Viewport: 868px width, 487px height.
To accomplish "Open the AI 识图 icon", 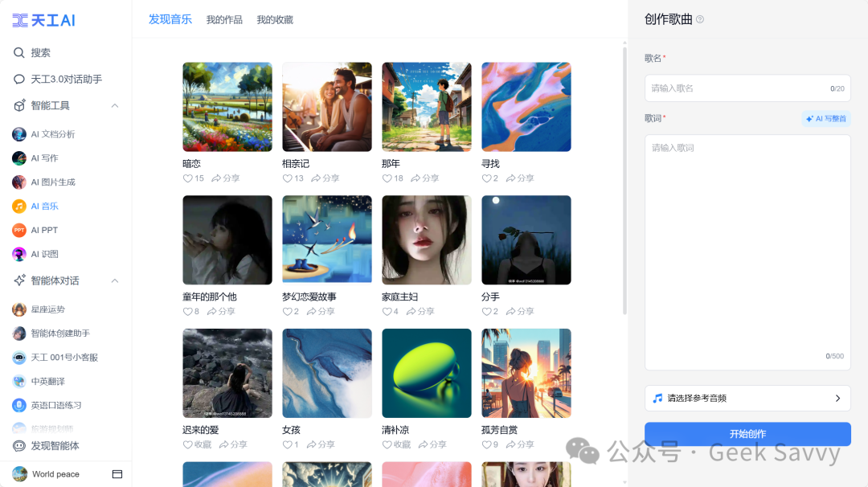I will (18, 254).
